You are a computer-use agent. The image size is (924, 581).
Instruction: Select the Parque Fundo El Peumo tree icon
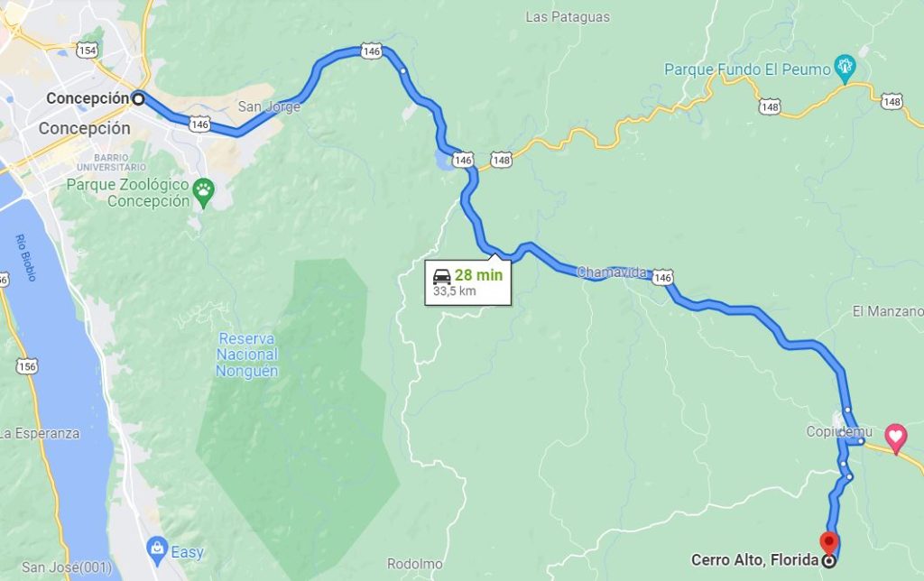(x=845, y=66)
